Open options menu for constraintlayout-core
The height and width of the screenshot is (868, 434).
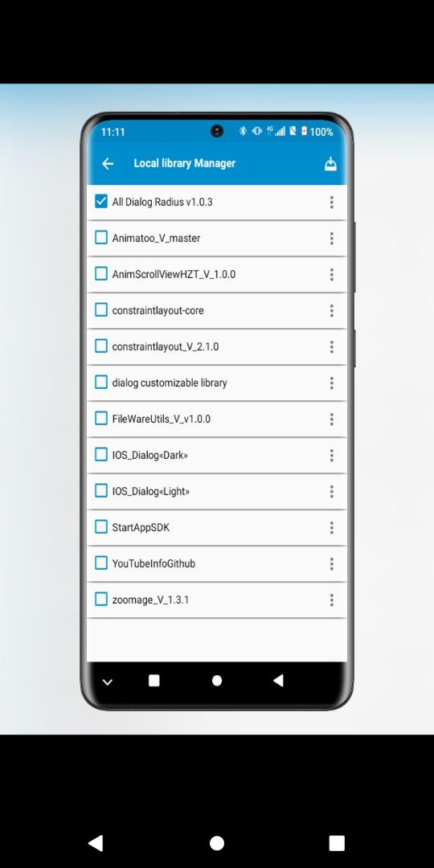[332, 310]
